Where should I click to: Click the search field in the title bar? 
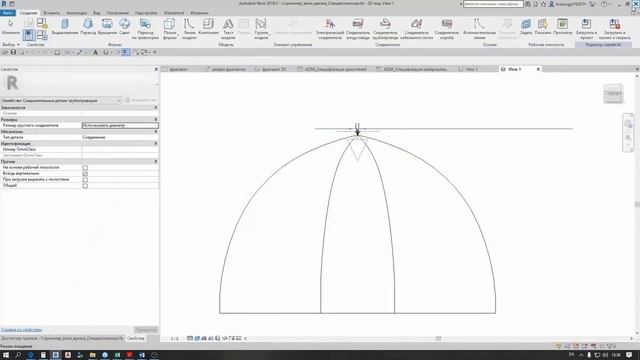click(493, 4)
